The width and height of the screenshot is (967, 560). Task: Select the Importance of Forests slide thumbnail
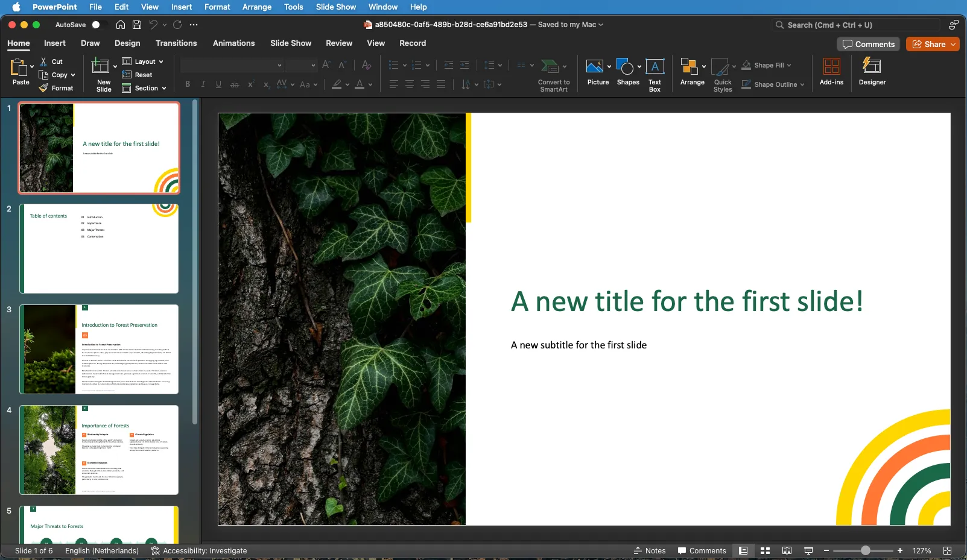pyautogui.click(x=98, y=450)
